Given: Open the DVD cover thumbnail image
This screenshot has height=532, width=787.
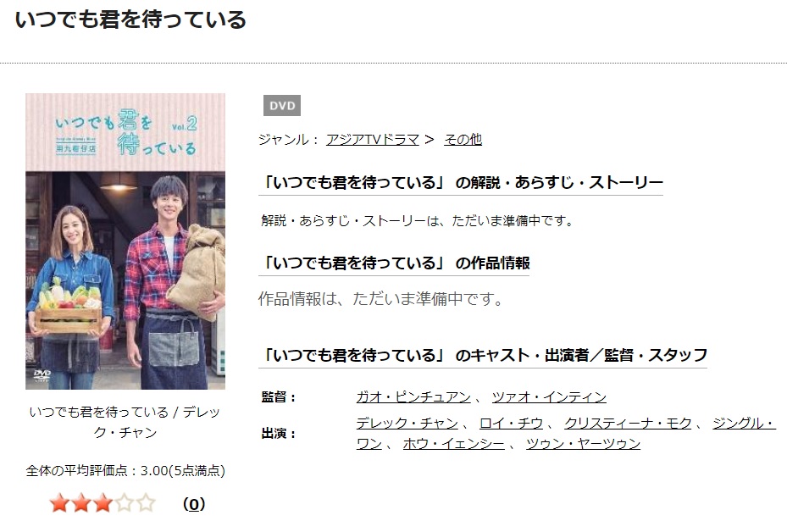Looking at the screenshot, I should click(125, 241).
